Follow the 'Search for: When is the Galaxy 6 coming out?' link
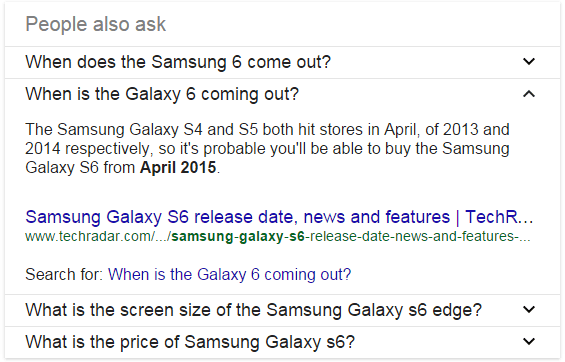Viewport: 565px width, 362px height. pyautogui.click(x=230, y=274)
